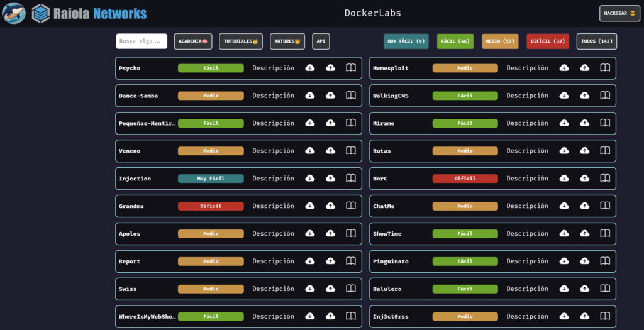Screen dimensions: 644x330
Task: Click the 'Busca algo...' search field
Action: coord(142,41)
